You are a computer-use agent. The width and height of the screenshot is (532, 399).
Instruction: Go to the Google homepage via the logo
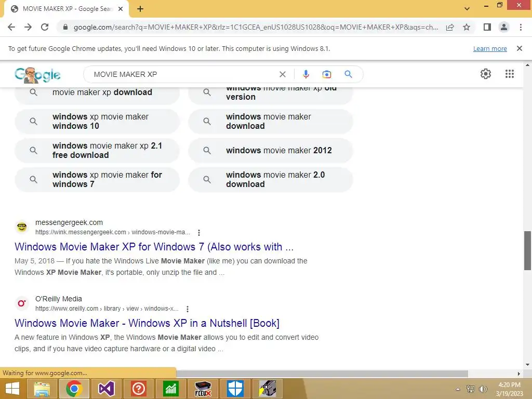pyautogui.click(x=37, y=75)
